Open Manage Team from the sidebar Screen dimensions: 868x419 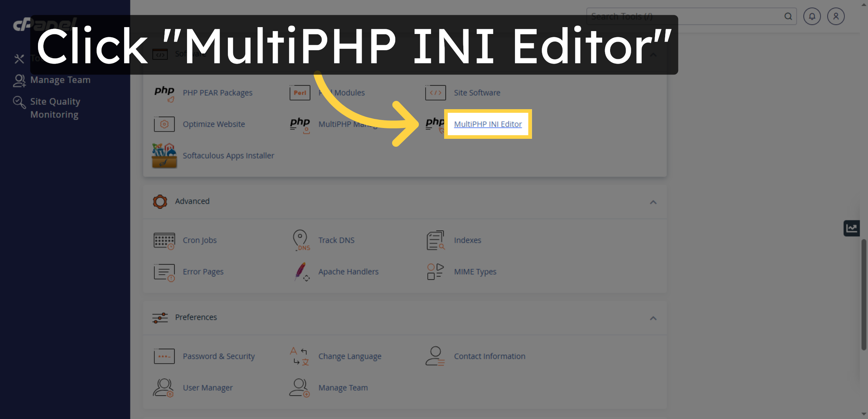pyautogui.click(x=60, y=80)
